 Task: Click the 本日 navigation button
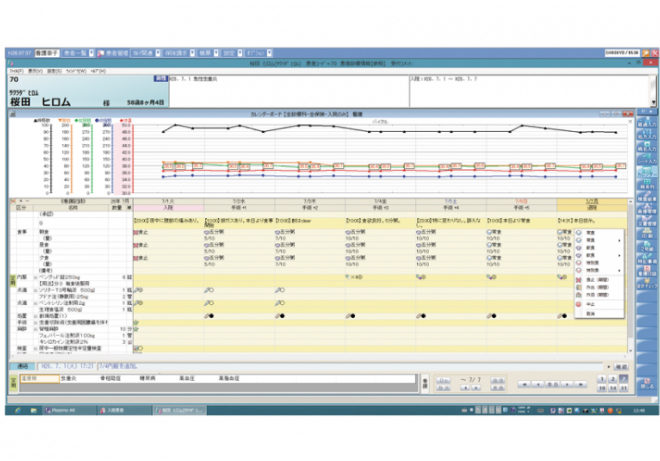pyautogui.click(x=552, y=384)
